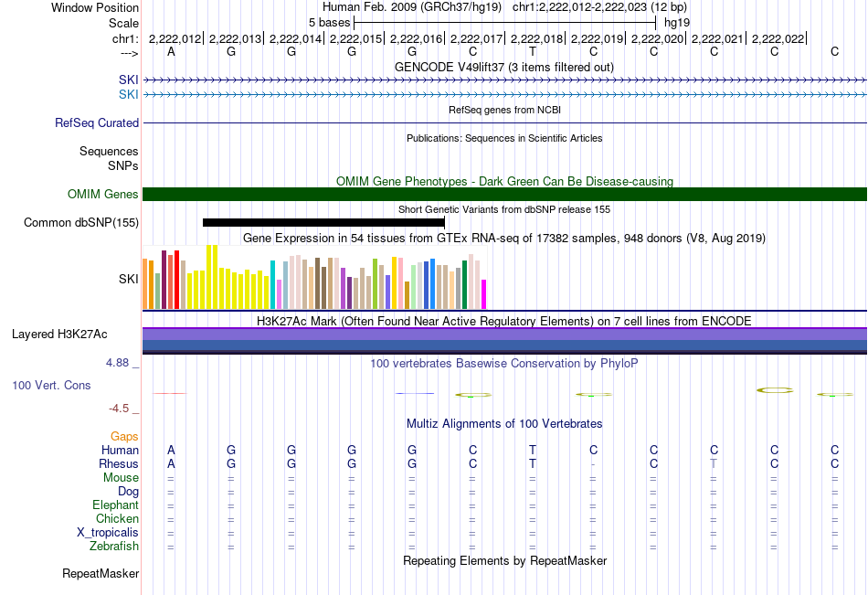Click Short Genetic Variants from dbSNP title
Screen dimensions: 868x595
click(504, 209)
